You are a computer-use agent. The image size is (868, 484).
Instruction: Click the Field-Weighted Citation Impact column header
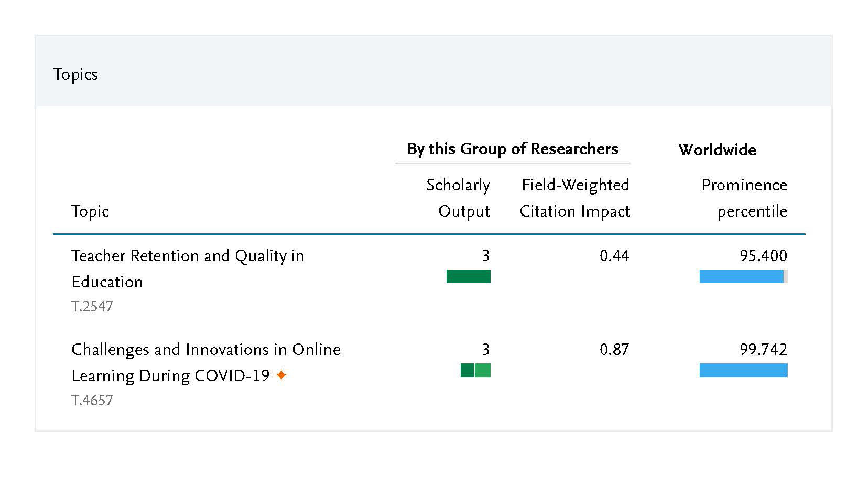[x=574, y=198]
